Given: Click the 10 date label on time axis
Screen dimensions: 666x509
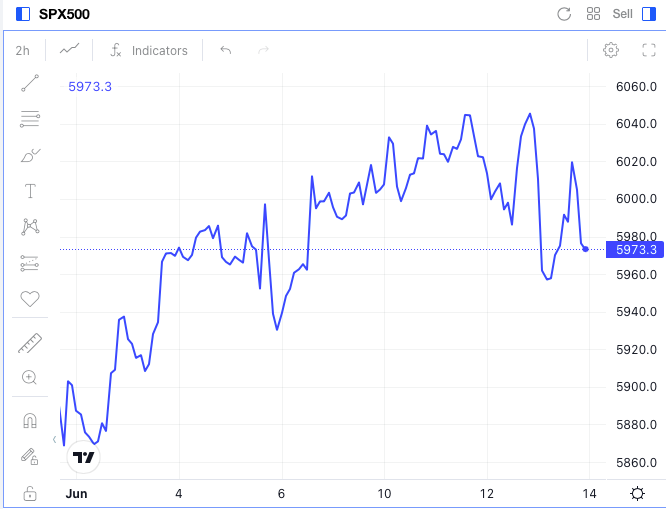Looking at the screenshot, I should pos(384,494).
